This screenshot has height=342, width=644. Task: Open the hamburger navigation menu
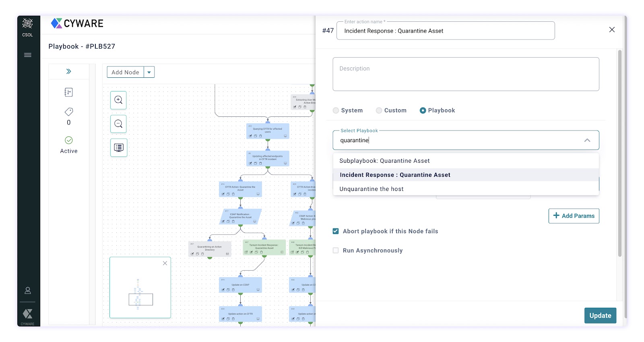pyautogui.click(x=28, y=55)
